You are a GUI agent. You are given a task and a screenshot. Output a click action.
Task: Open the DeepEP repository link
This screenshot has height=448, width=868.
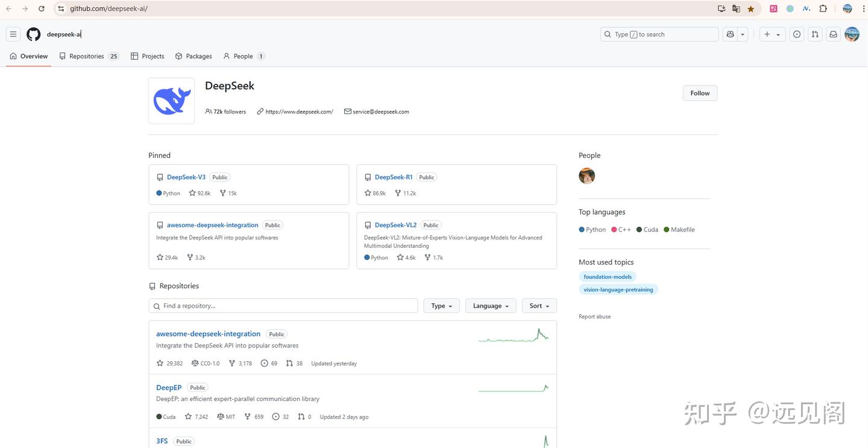(x=169, y=388)
